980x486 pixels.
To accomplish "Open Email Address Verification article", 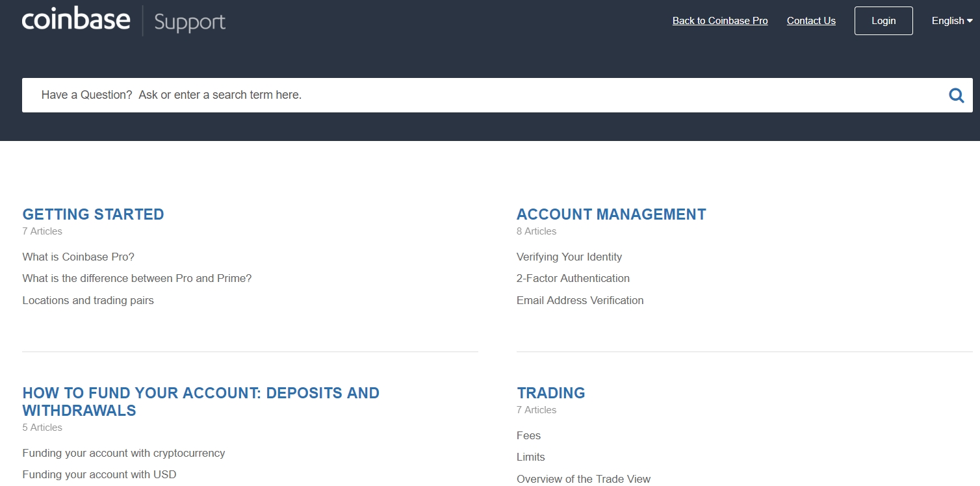I will (580, 300).
